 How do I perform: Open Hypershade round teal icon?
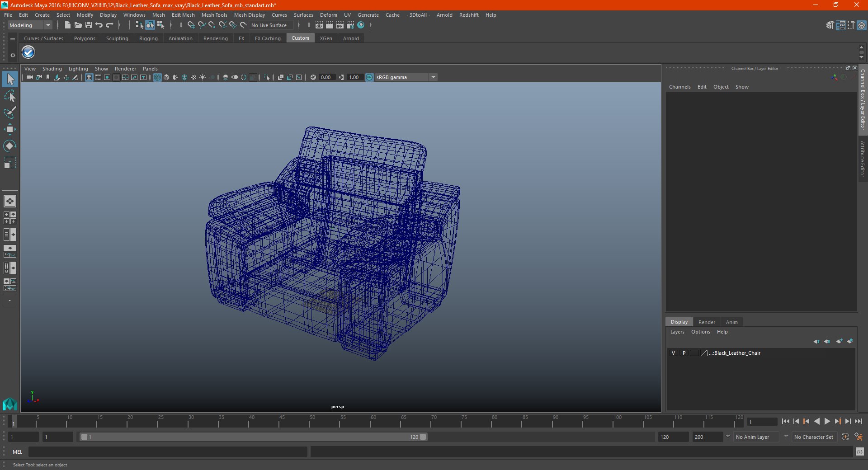[x=361, y=25]
